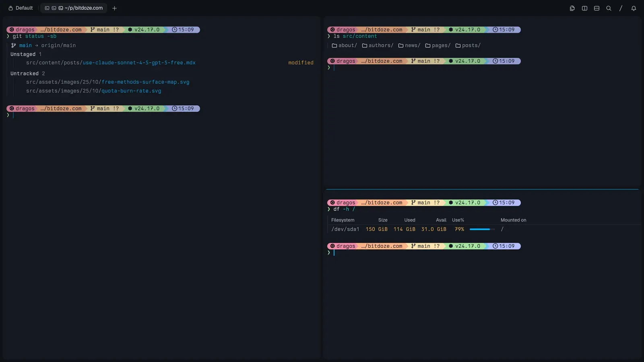Split pane side by side using the columns icon
Screen dimensions: 644x362
tap(584, 8)
